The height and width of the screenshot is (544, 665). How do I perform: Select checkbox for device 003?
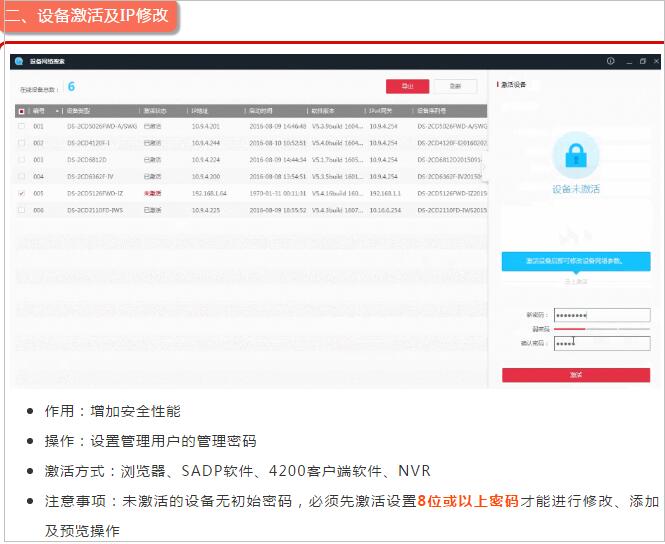[22, 160]
